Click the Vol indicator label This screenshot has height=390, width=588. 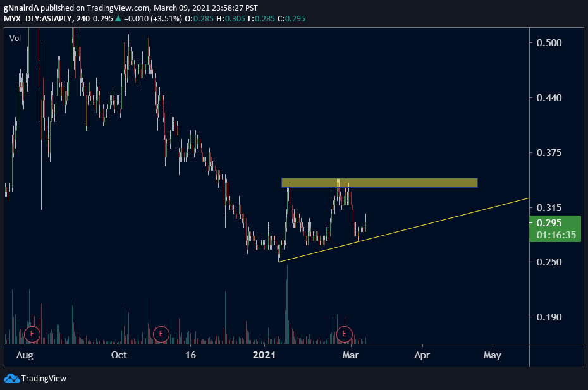pos(15,39)
